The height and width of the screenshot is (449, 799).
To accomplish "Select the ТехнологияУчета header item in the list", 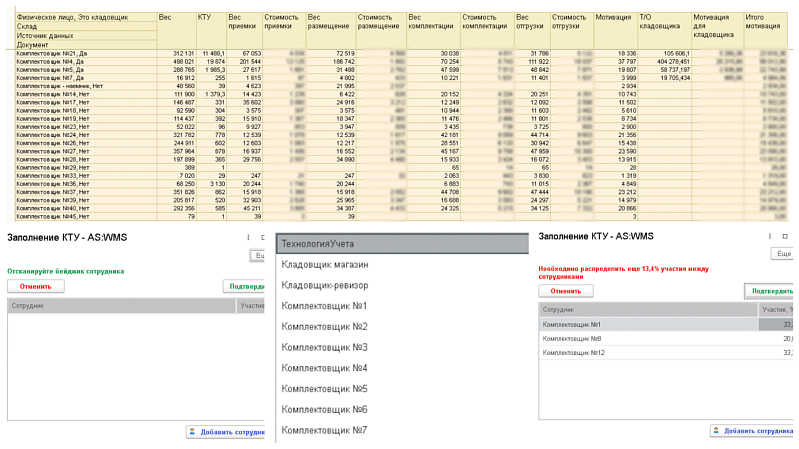I will pos(402,244).
